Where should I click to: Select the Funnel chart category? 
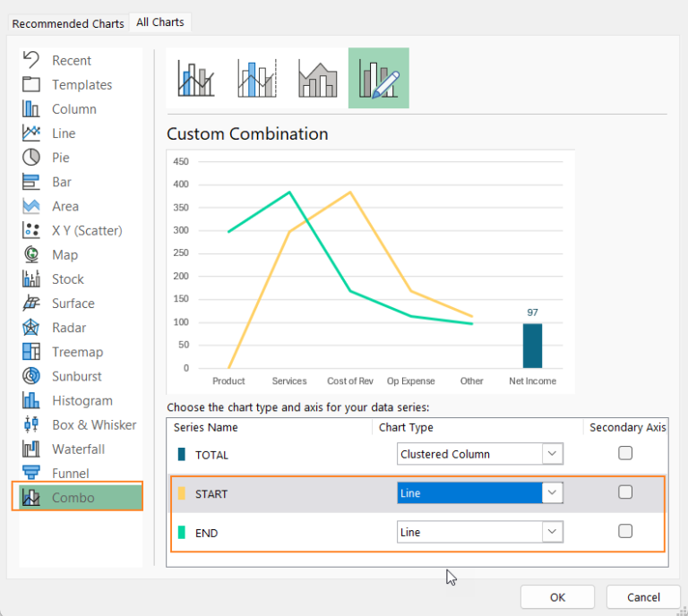pos(70,474)
